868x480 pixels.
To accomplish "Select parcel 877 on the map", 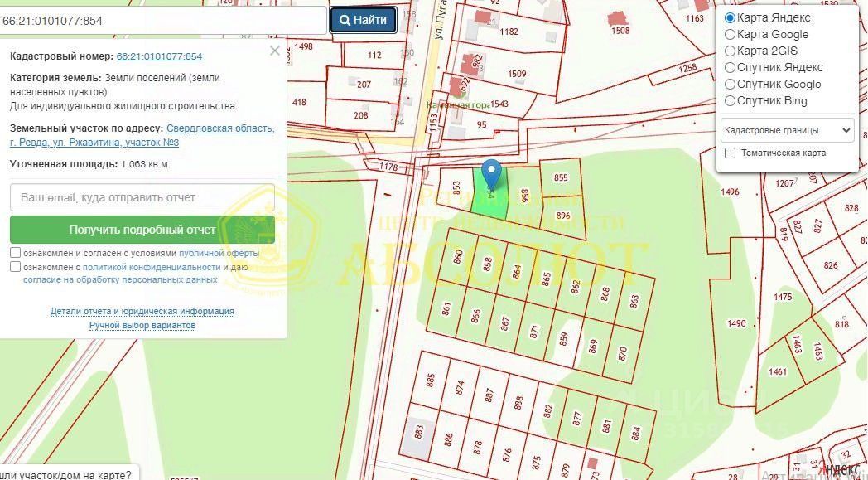I will coord(577,418).
